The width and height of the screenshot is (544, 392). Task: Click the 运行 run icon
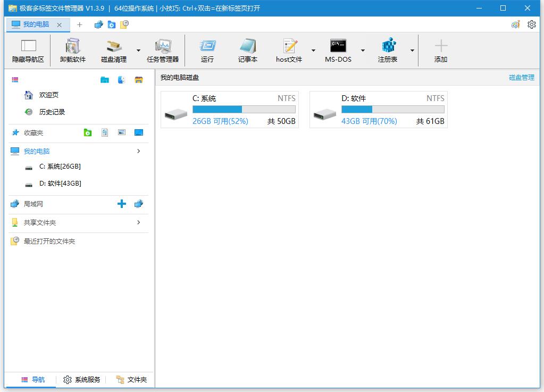coord(207,51)
